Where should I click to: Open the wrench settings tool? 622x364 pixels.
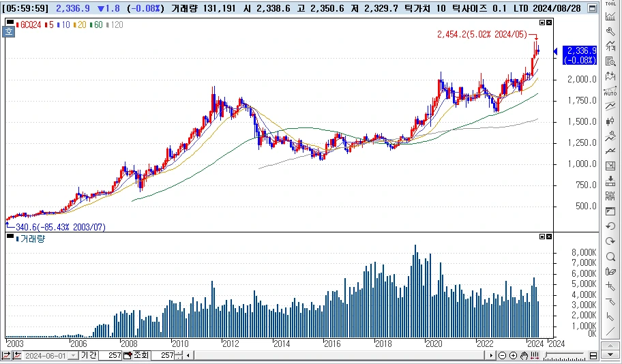610,31
